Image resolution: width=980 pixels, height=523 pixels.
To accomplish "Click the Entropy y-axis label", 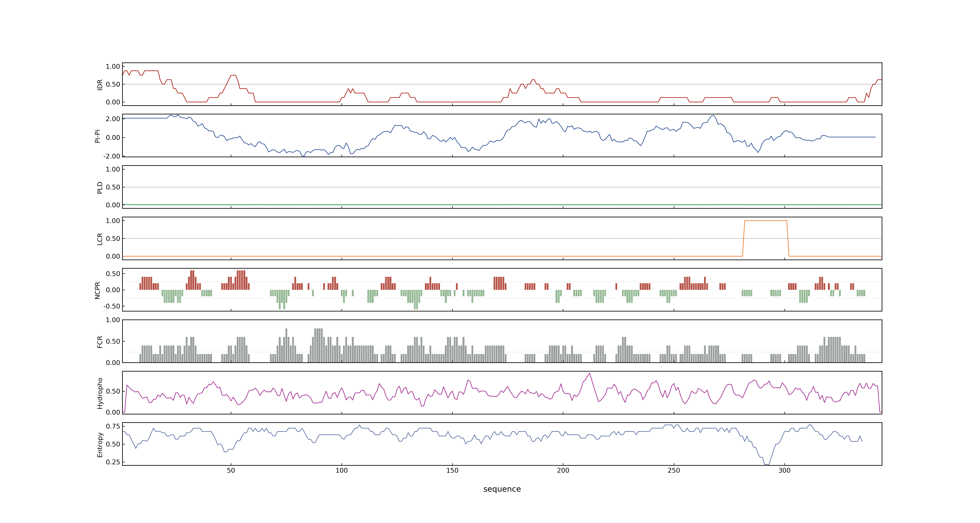I will point(100,445).
